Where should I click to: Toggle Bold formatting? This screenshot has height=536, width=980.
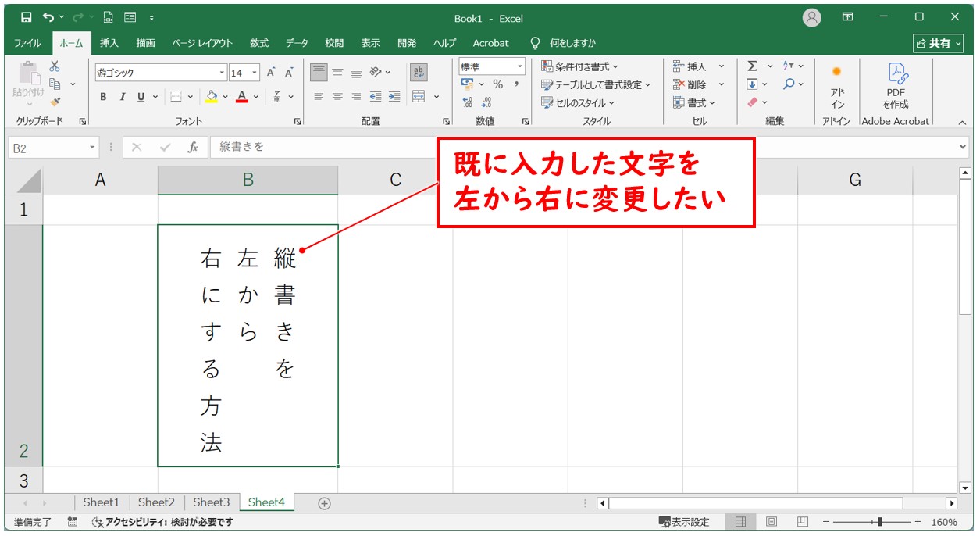pos(103,97)
